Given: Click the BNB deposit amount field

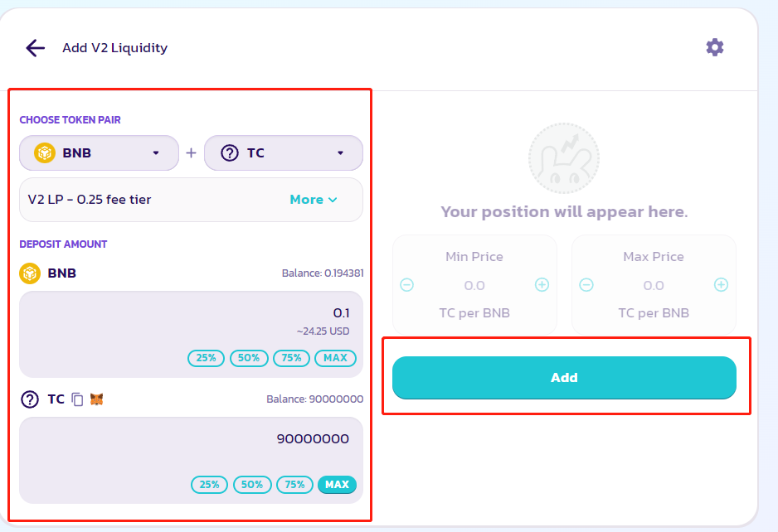Looking at the screenshot, I should coord(191,313).
